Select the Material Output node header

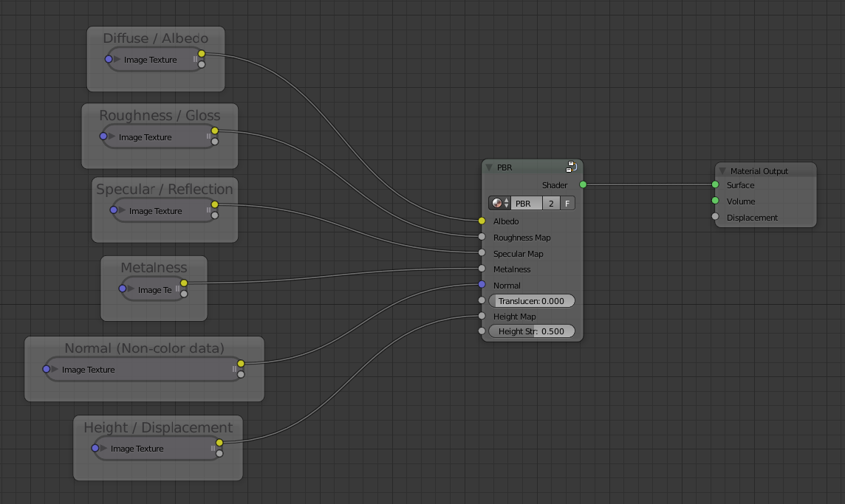[766, 170]
